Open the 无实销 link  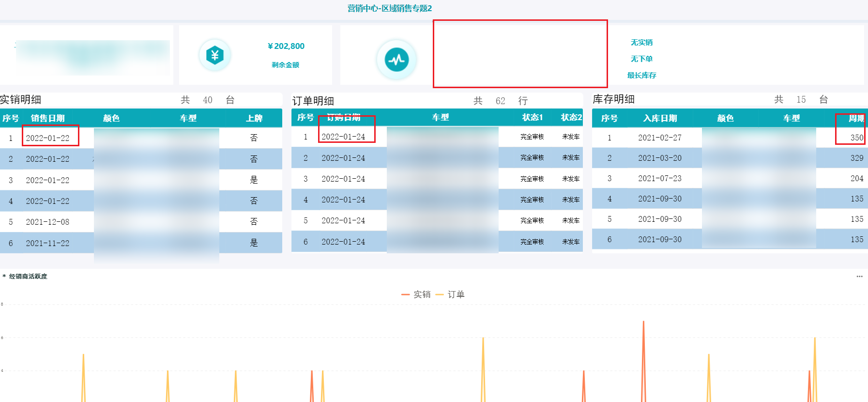(x=641, y=43)
